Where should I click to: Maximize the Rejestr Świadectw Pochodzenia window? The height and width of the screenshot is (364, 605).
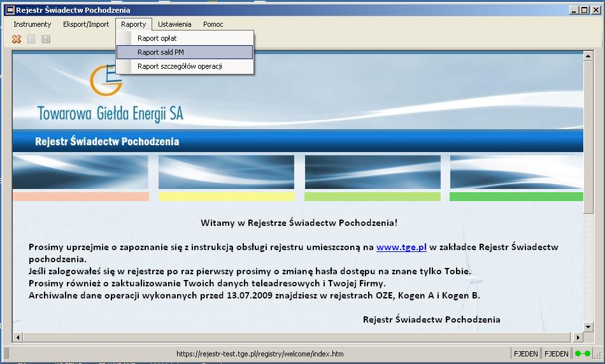[585, 10]
